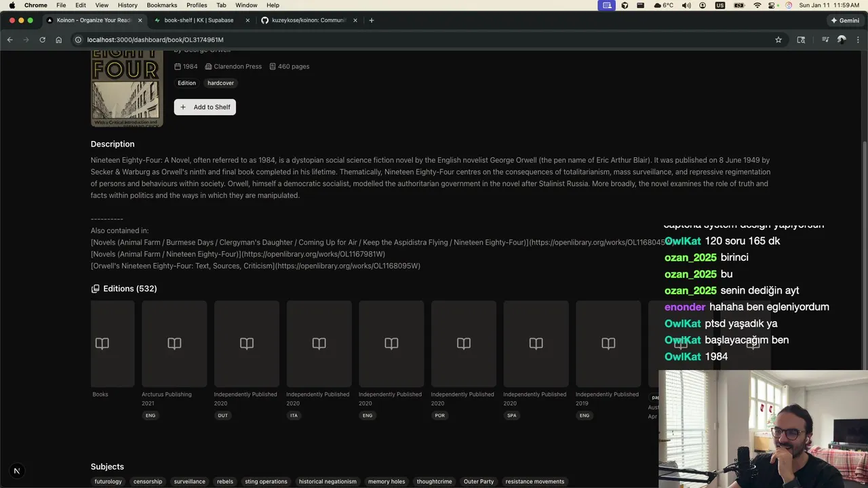
Task: Select the thoughtcrime subject tag
Action: point(435,482)
